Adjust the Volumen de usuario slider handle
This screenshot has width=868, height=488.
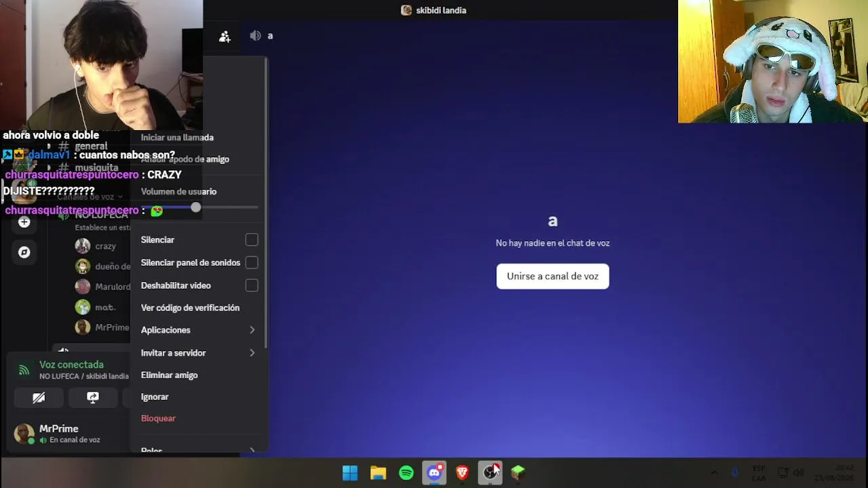[x=196, y=207]
